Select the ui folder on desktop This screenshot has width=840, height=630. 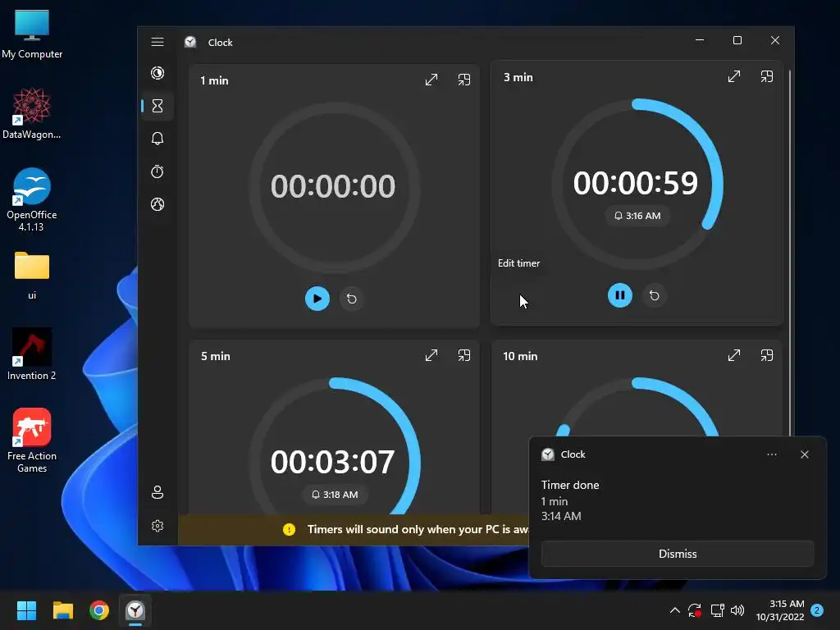pyautogui.click(x=32, y=276)
